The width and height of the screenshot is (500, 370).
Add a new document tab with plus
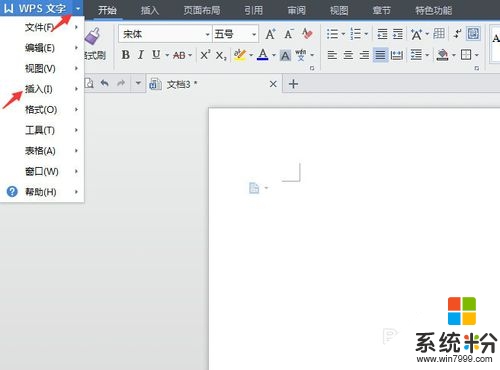293,84
